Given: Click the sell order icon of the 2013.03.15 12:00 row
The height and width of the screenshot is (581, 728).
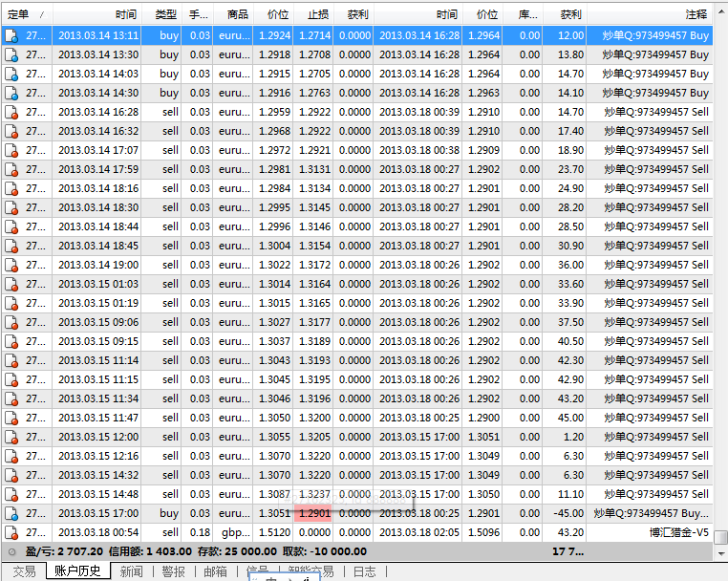Looking at the screenshot, I should tap(11, 437).
